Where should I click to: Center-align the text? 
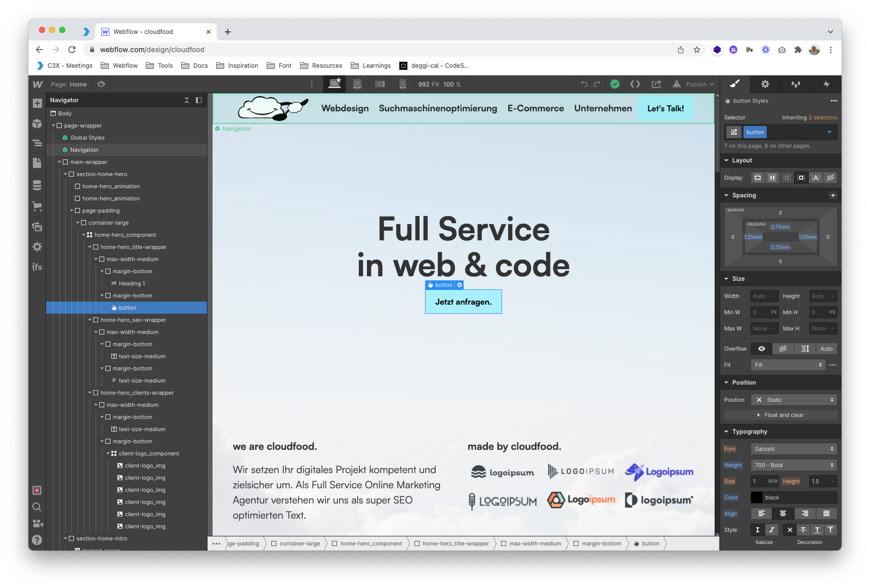[x=783, y=514]
